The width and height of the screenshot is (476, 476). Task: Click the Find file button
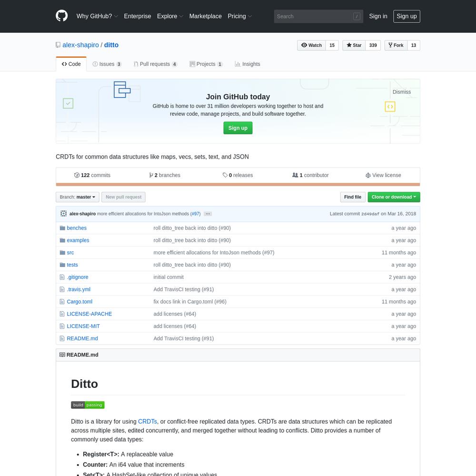click(352, 197)
